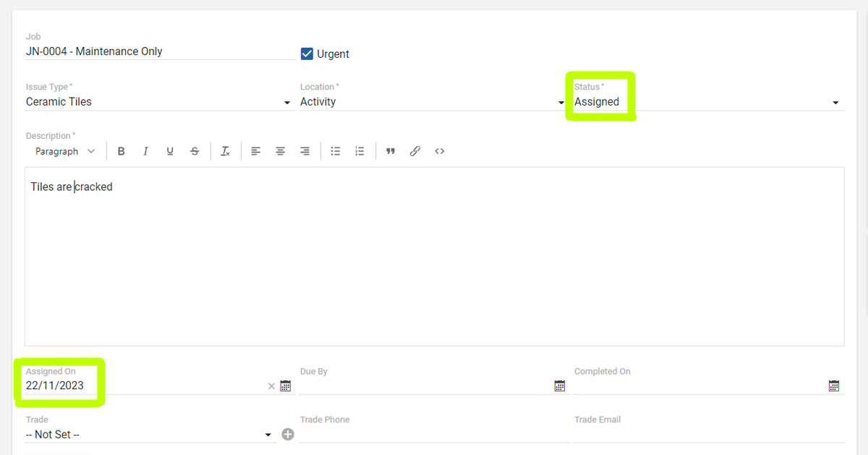The image size is (868, 455).
Task: Toggle underline formatting in the editor
Action: [170, 150]
